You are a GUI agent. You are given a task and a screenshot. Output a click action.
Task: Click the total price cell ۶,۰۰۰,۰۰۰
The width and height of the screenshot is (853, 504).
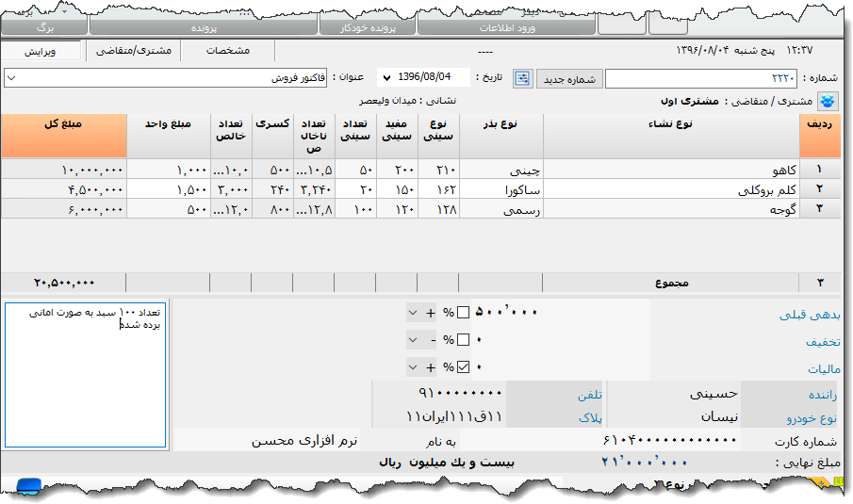tap(64, 209)
